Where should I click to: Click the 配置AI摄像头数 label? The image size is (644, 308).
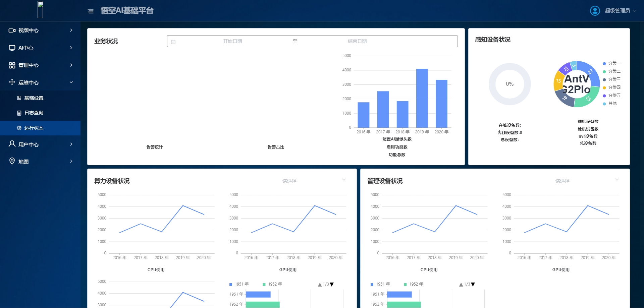397,139
